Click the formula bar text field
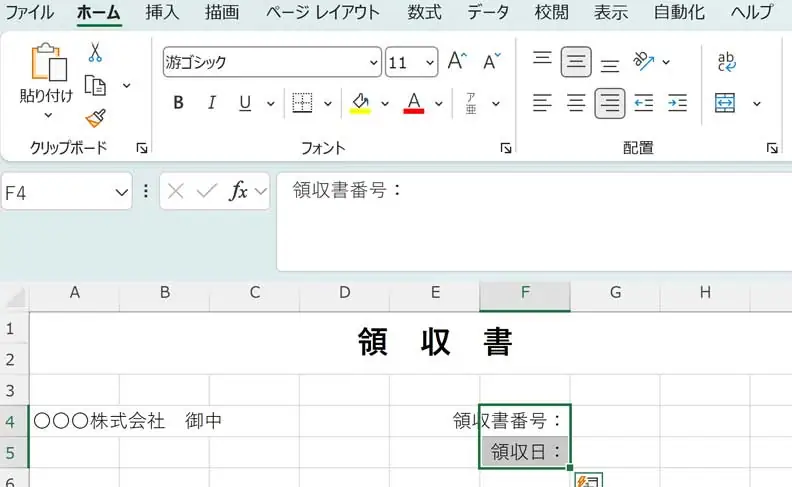Image resolution: width=792 pixels, height=487 pixels. [x=534, y=222]
